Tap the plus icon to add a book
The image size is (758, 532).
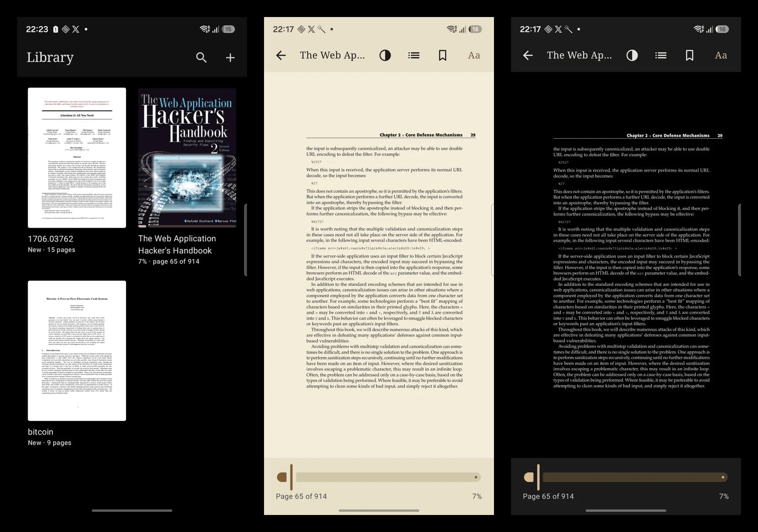(x=230, y=57)
